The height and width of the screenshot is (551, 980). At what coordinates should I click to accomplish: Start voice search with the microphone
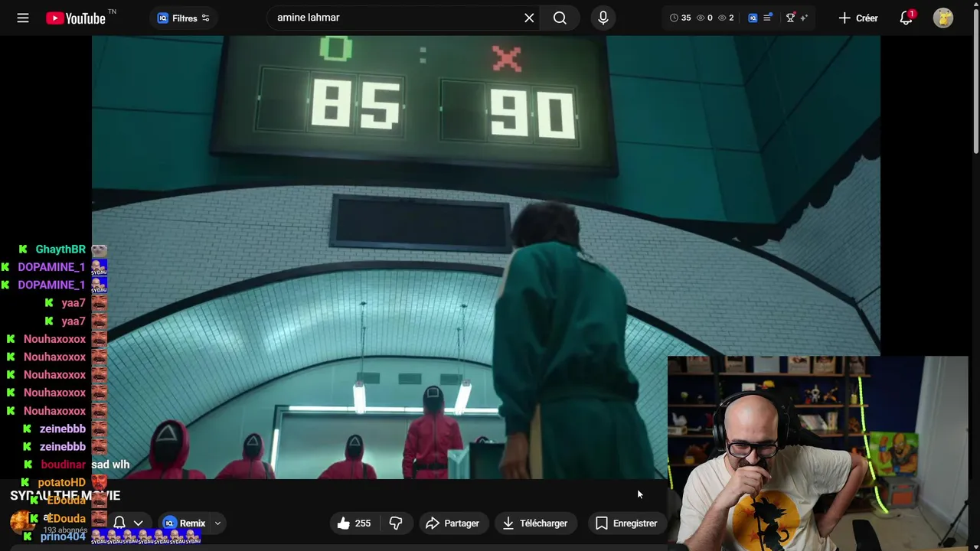point(603,18)
